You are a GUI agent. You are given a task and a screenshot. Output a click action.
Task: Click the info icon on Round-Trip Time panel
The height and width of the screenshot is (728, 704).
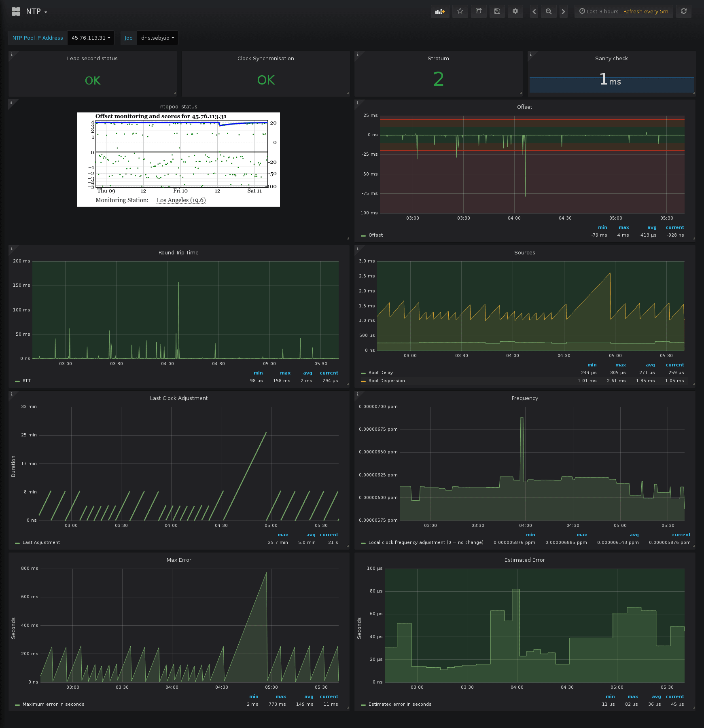[x=11, y=248]
